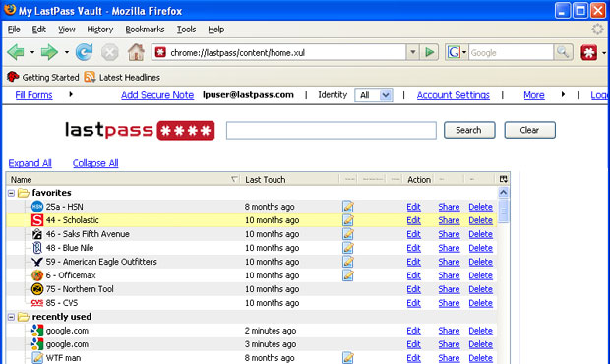Click the note icon in the 6 - Officemax row
Screen dimensions: 610x364
coord(348,275)
